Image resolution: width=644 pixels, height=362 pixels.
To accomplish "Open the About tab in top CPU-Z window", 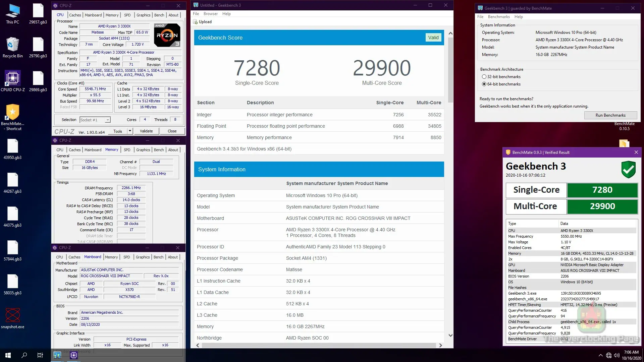I will (x=173, y=15).
